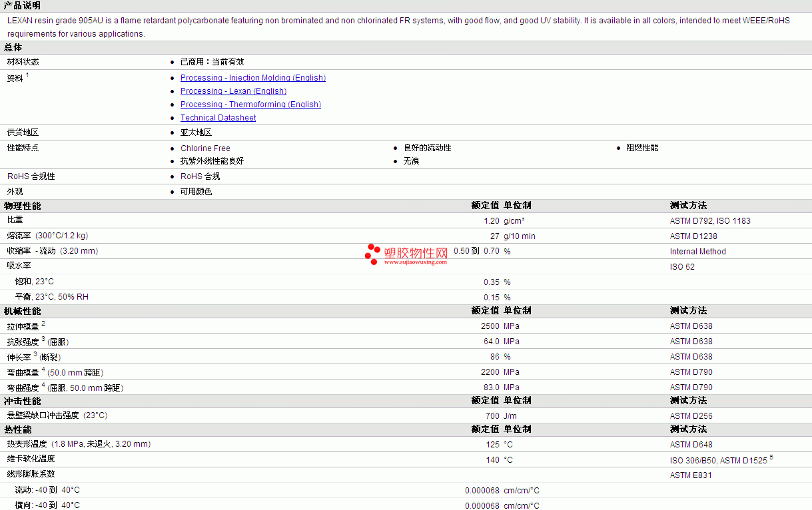The image size is (812, 510).
Task: Select the 物理性能 section header
Action: click(22, 206)
